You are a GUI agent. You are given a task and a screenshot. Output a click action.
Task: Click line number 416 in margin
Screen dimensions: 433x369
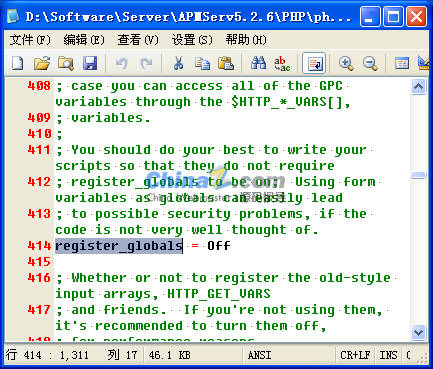point(39,278)
